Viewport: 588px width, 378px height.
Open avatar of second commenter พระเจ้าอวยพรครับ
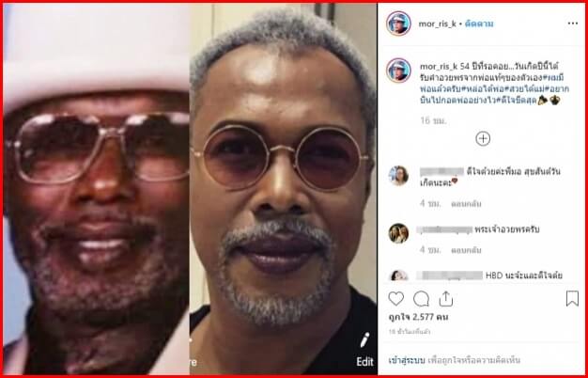(x=398, y=233)
